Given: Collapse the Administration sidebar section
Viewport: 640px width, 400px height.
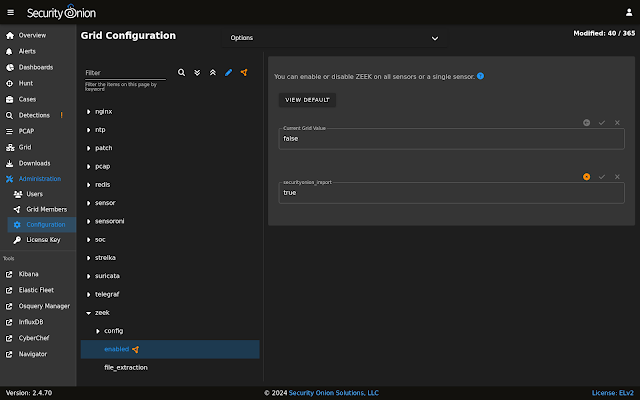Looking at the screenshot, I should point(38,179).
